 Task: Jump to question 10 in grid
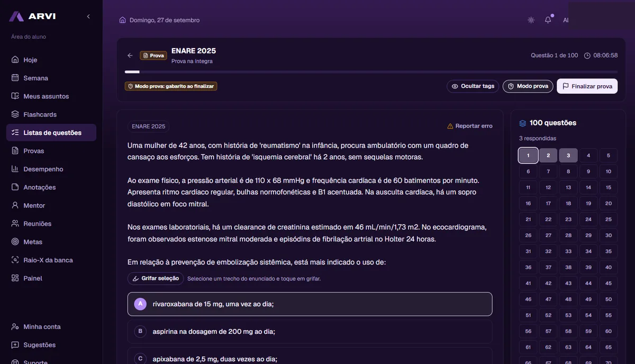pos(609,171)
